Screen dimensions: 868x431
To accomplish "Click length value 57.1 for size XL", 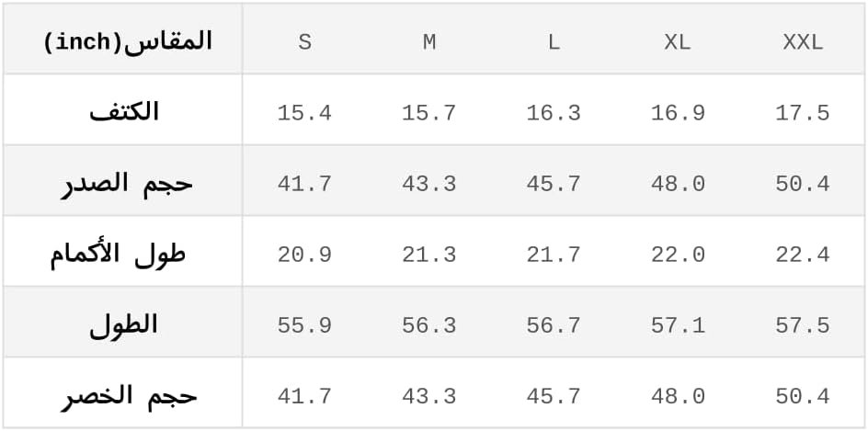I will [678, 325].
